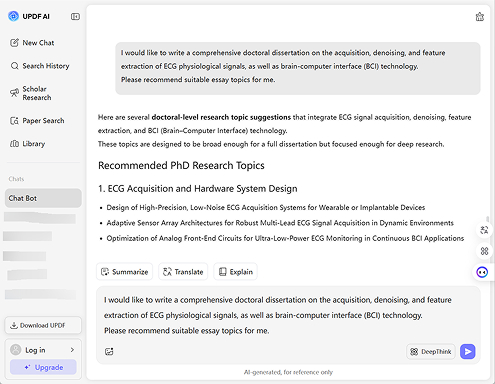The width and height of the screenshot is (495, 384).
Task: Click the 'Recommended PhD Research Topics' heading
Action: [181, 165]
